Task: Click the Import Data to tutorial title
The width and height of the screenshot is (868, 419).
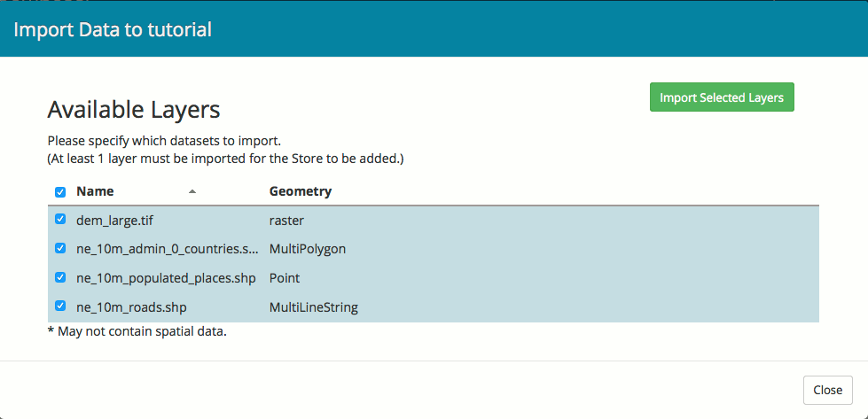Action: click(113, 29)
